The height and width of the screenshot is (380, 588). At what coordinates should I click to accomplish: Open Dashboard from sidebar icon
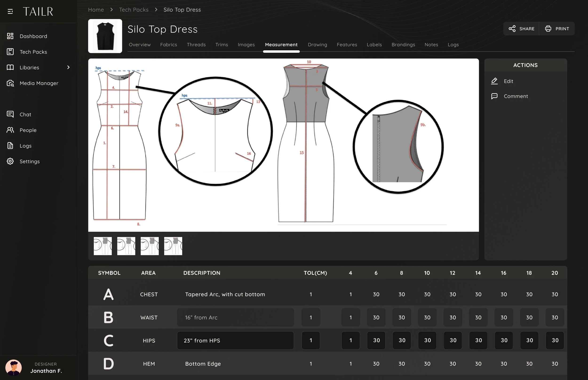pyautogui.click(x=10, y=36)
